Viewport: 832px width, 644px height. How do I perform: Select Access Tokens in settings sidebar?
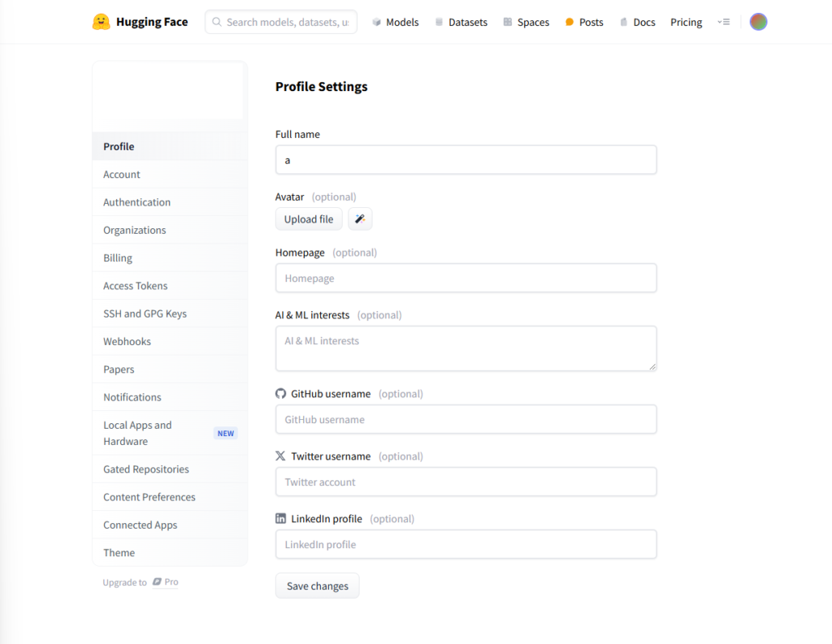(x=136, y=286)
